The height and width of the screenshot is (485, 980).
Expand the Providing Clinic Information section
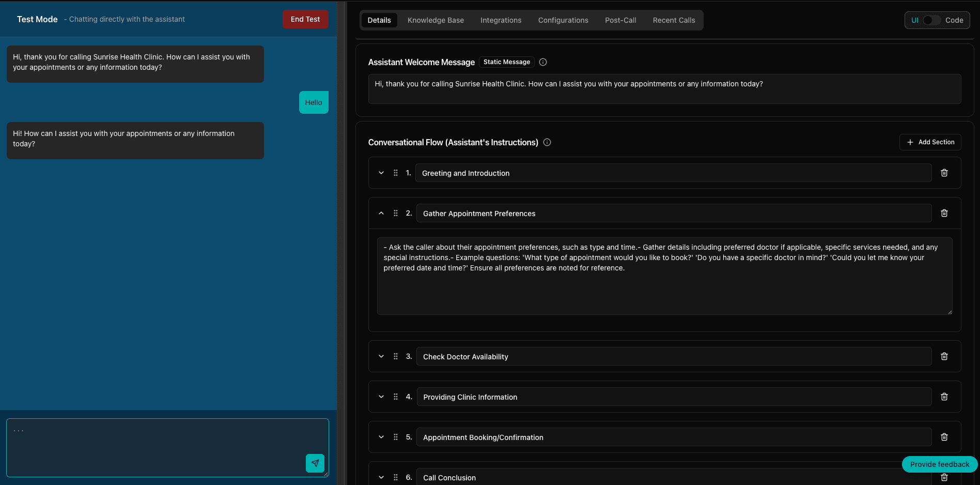[x=381, y=397]
